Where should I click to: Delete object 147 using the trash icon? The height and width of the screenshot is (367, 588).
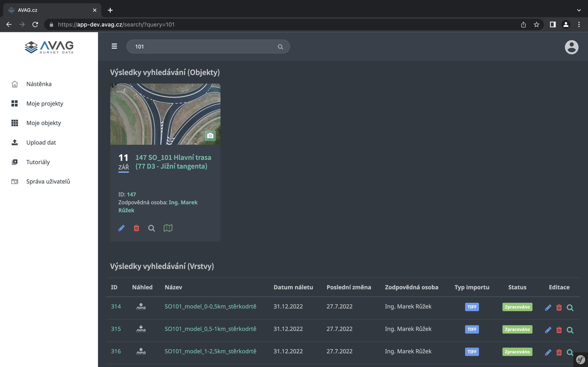tap(137, 228)
